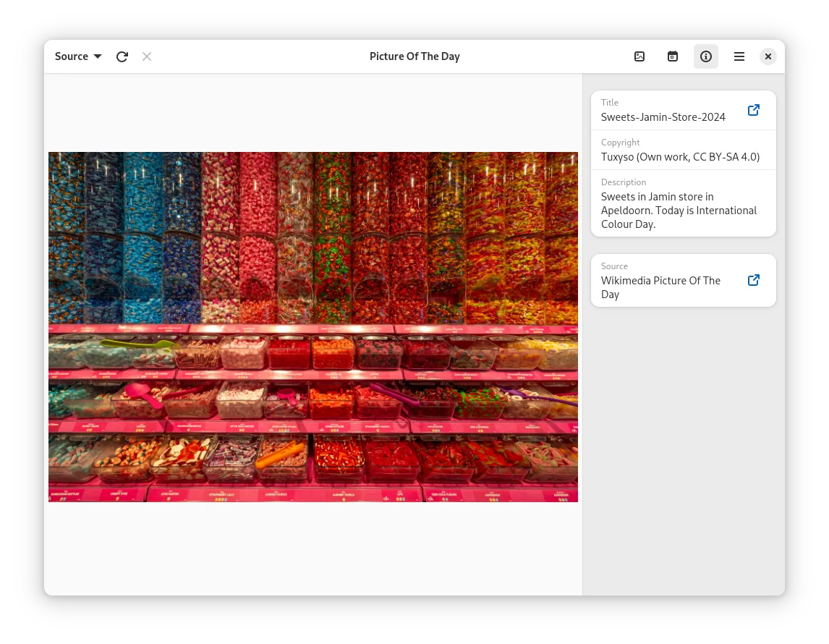Open external link icon beside Sweets-Jamin-Store-2024
Image resolution: width=829 pixels, height=644 pixels.
[x=753, y=110]
